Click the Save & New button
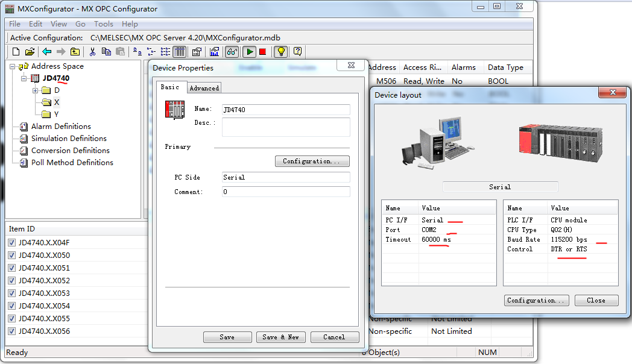 coord(281,337)
